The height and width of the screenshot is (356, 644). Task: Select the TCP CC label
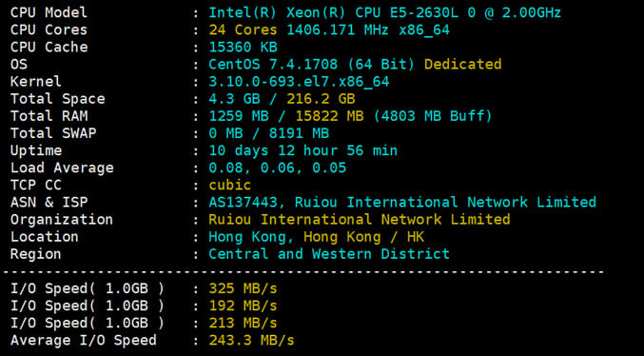[36, 186]
